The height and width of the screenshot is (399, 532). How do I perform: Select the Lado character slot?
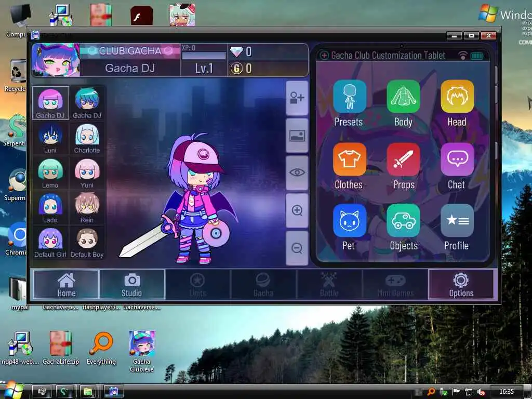click(x=50, y=208)
